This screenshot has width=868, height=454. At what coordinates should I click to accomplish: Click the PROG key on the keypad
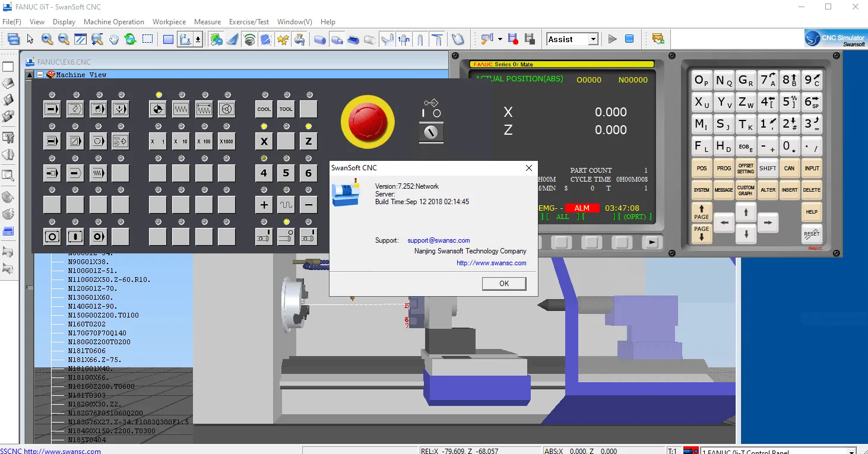coord(724,168)
